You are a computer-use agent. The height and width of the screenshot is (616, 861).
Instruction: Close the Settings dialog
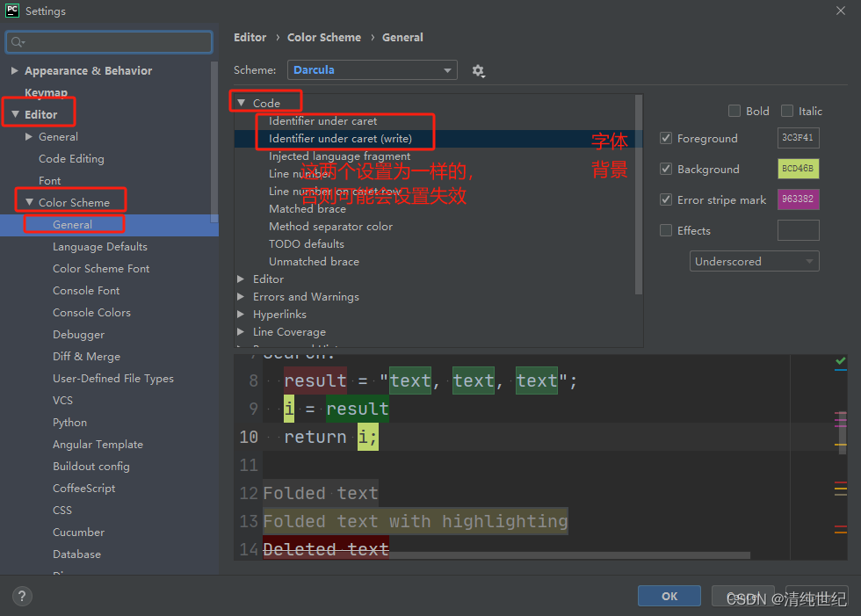840,11
